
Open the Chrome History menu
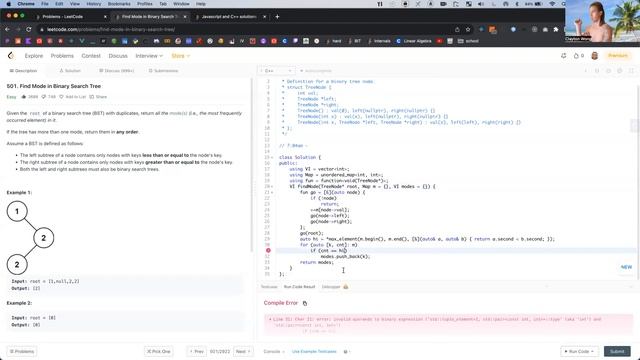pyautogui.click(x=93, y=4)
